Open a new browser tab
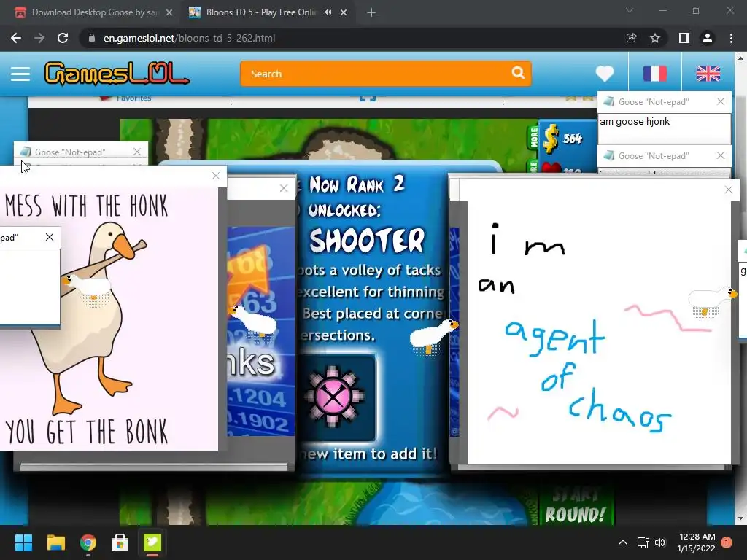This screenshot has width=747, height=560. point(371,12)
